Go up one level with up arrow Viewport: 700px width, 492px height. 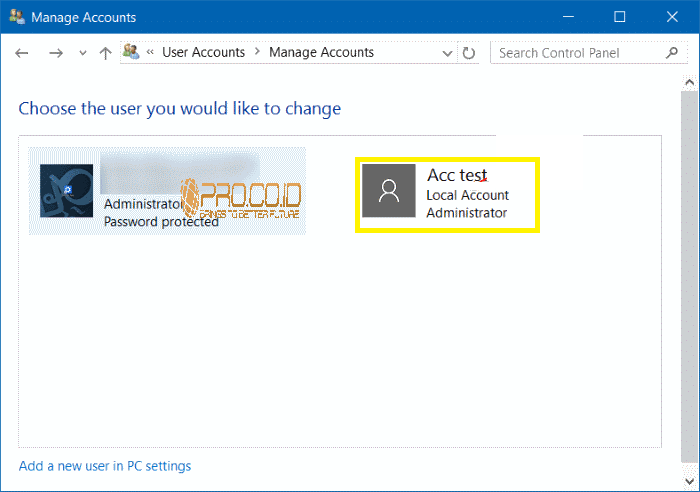pos(105,53)
